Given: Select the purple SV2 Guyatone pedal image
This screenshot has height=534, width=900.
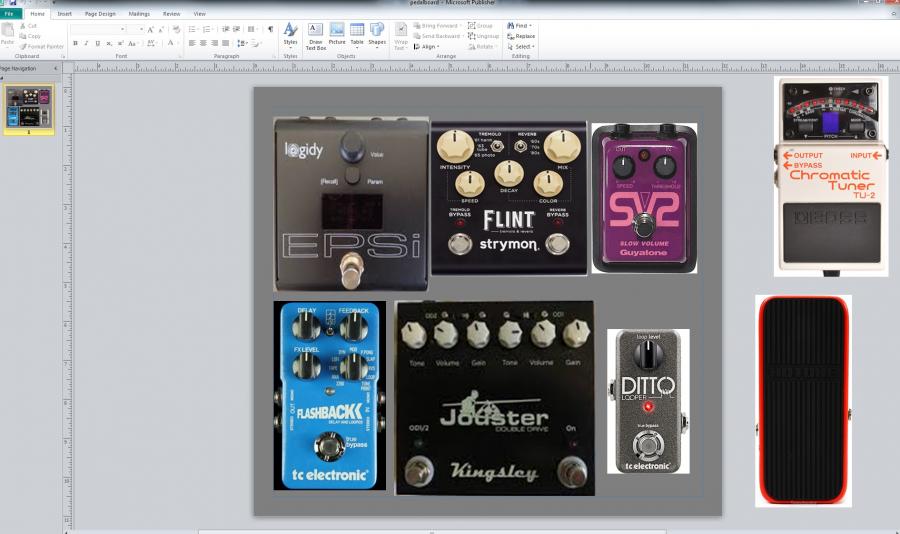Looking at the screenshot, I should coord(645,198).
